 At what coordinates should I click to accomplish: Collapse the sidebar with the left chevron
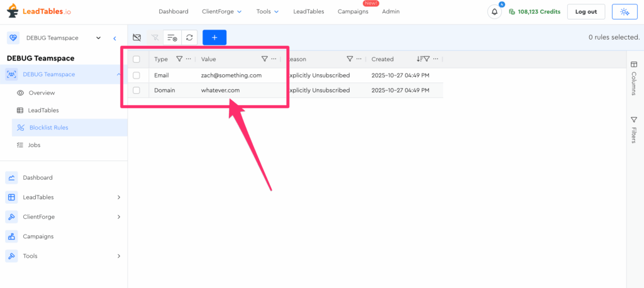pyautogui.click(x=114, y=38)
